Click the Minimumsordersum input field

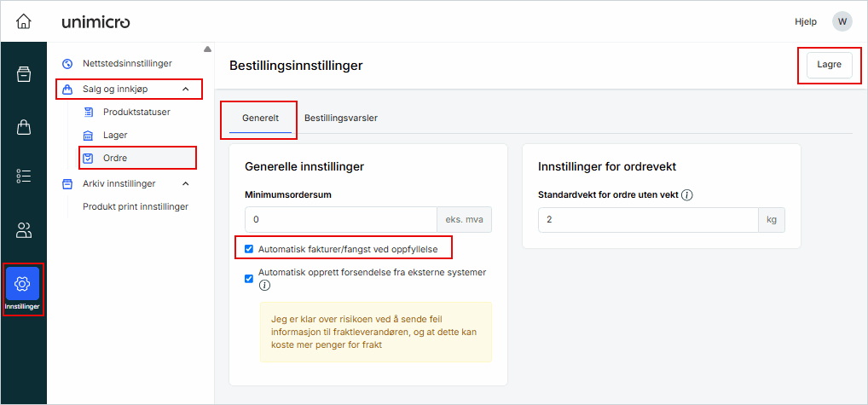coord(341,220)
